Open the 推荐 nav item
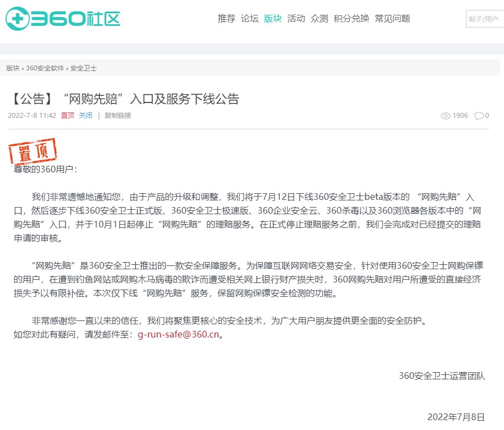 pos(226,19)
